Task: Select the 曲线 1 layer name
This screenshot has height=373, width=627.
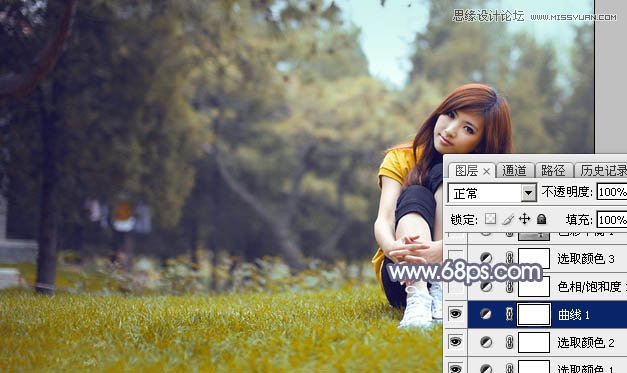Action: pyautogui.click(x=574, y=315)
